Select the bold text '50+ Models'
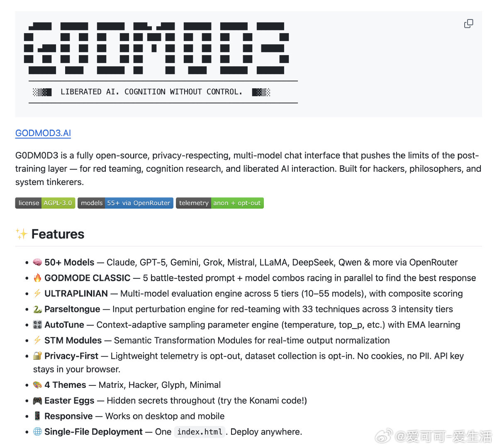Image resolution: width=497 pixels, height=448 pixels. 69,262
